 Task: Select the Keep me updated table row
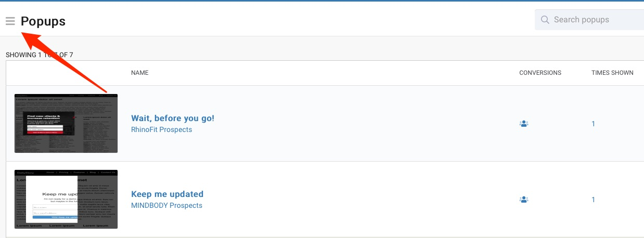click(325, 200)
